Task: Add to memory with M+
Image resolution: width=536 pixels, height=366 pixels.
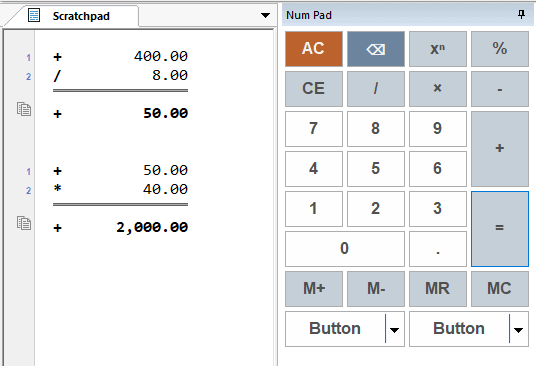Action: (x=314, y=289)
